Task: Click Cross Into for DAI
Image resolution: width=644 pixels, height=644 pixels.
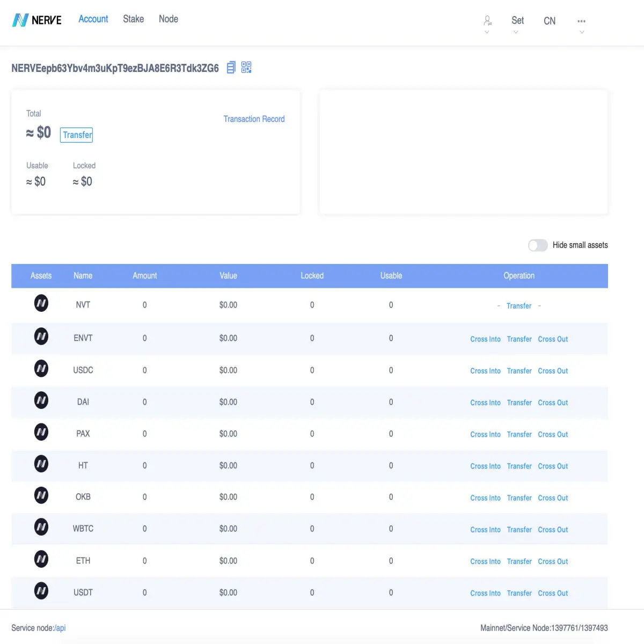Action: pyautogui.click(x=485, y=402)
